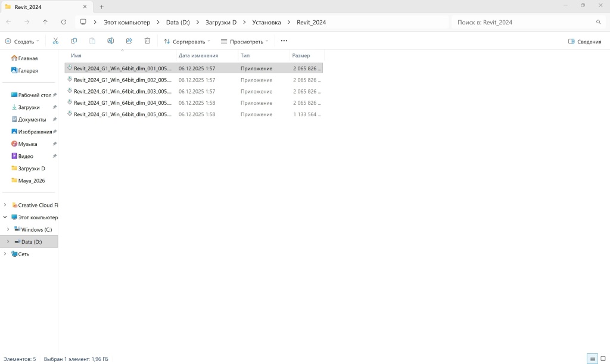Go to Этот компьютер in breadcrumb
This screenshot has height=364, width=610.
point(127,22)
